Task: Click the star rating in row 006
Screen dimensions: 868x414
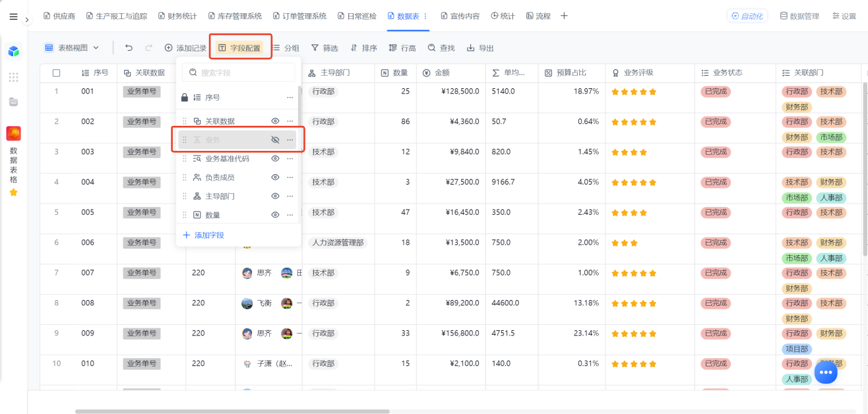Action: pyautogui.click(x=625, y=243)
